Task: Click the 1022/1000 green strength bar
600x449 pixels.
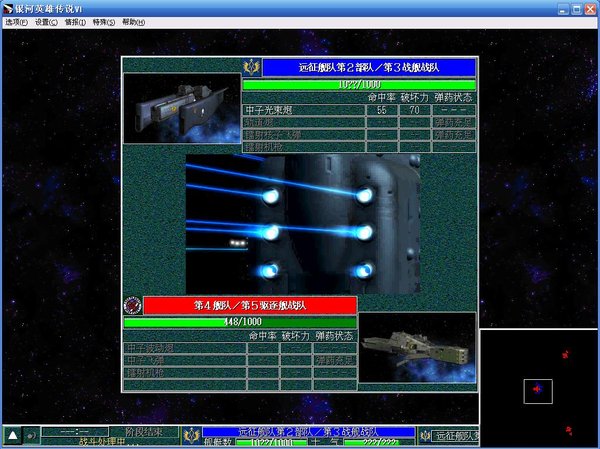Action: tap(359, 85)
